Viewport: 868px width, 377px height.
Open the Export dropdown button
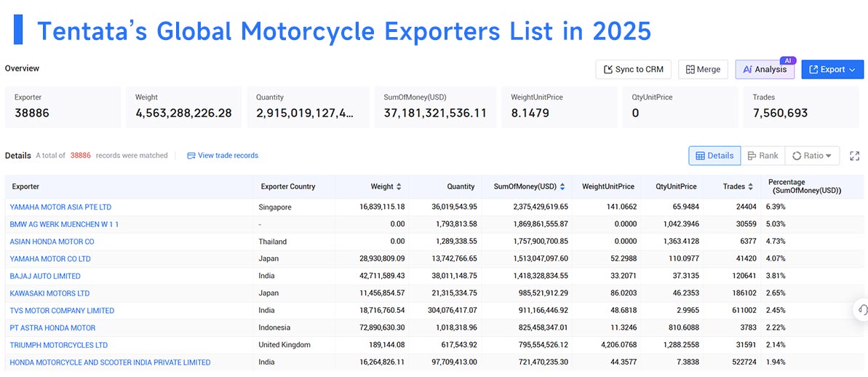click(832, 70)
